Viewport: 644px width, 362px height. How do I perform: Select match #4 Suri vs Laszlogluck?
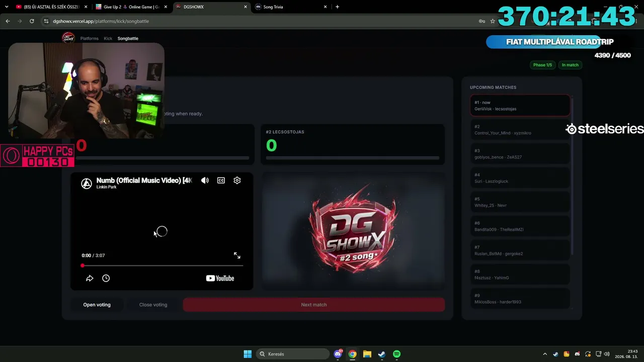[x=520, y=178]
